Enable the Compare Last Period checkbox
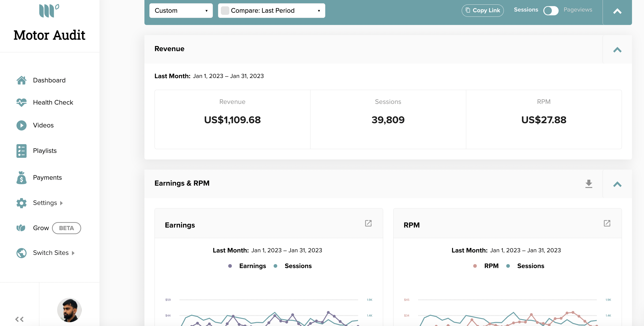 click(x=225, y=11)
